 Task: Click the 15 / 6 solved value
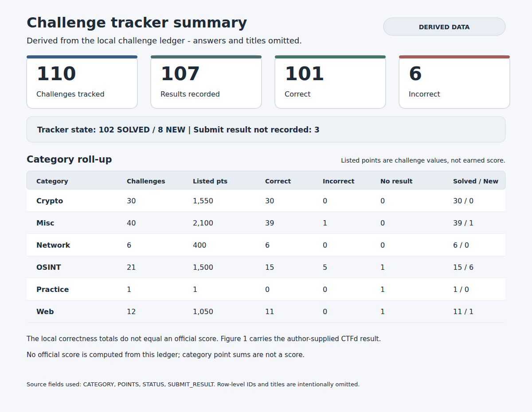coord(463,267)
